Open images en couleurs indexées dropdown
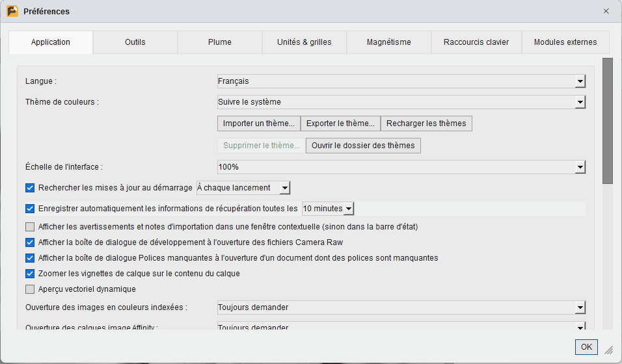The height and width of the screenshot is (364, 622). click(x=401, y=307)
